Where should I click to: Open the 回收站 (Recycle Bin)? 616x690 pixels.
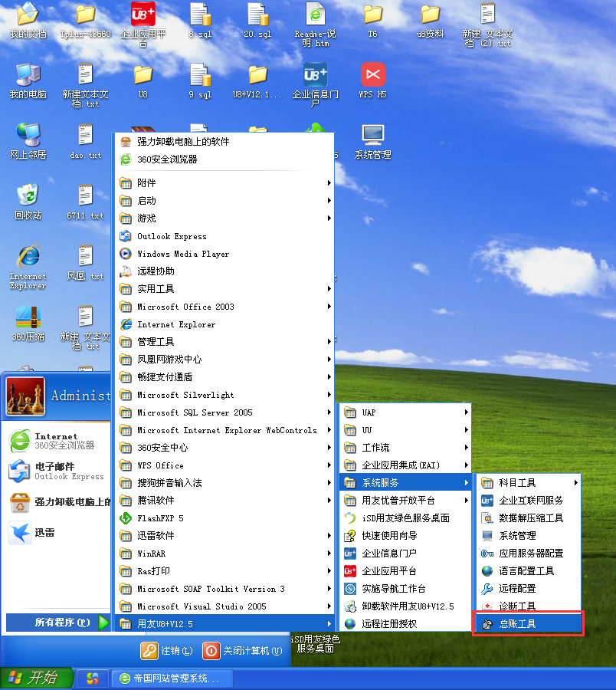point(28,199)
